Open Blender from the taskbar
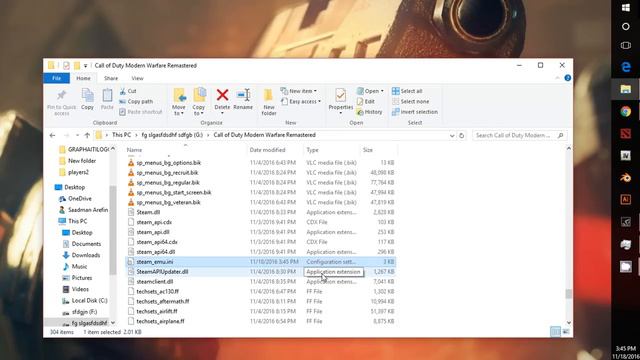The width and height of the screenshot is (640, 360). coord(625,178)
